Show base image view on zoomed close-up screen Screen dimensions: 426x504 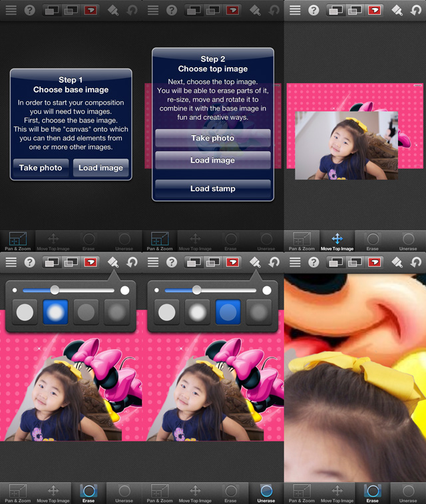pos(335,262)
